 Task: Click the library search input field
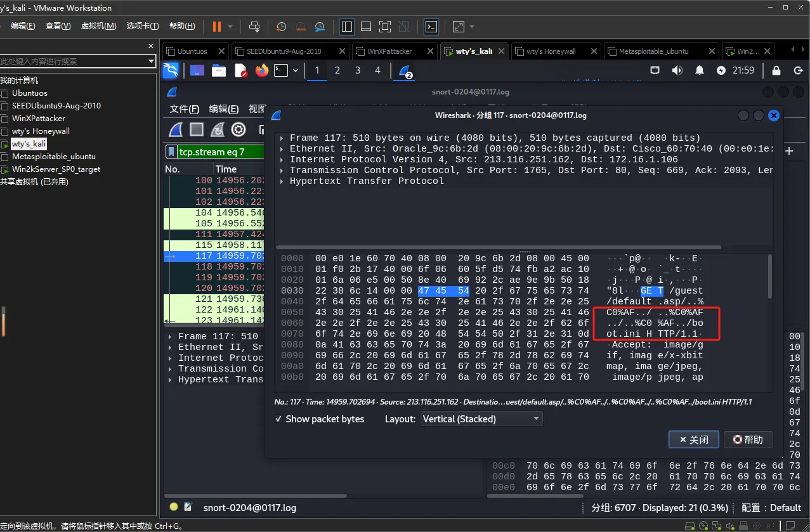tap(73, 61)
